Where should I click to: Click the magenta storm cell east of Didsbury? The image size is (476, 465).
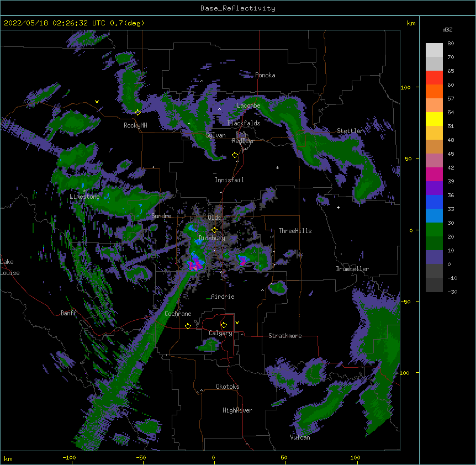243,261
